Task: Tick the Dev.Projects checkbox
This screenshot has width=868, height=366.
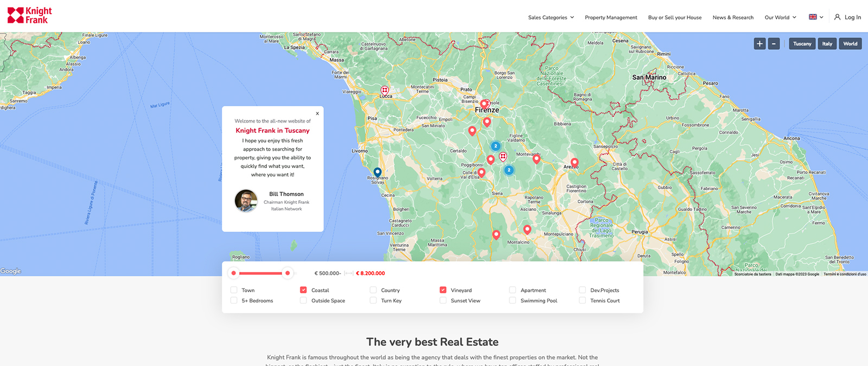Action: 583,290
